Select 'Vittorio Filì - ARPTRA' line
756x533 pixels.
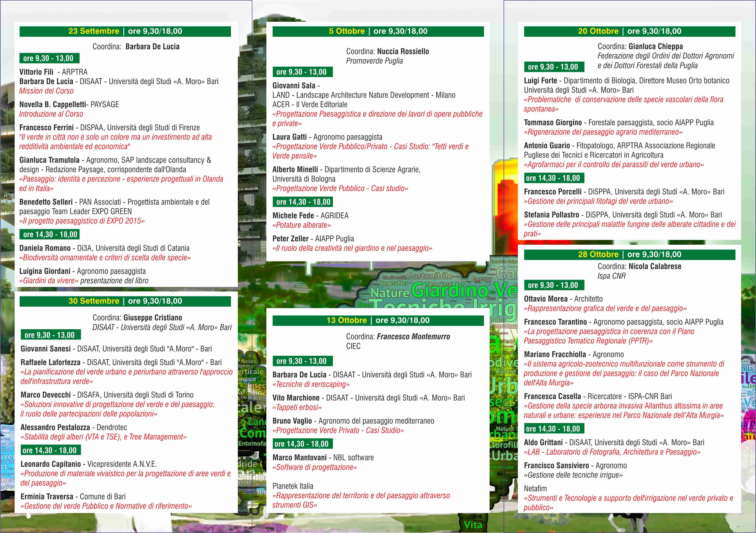point(53,72)
